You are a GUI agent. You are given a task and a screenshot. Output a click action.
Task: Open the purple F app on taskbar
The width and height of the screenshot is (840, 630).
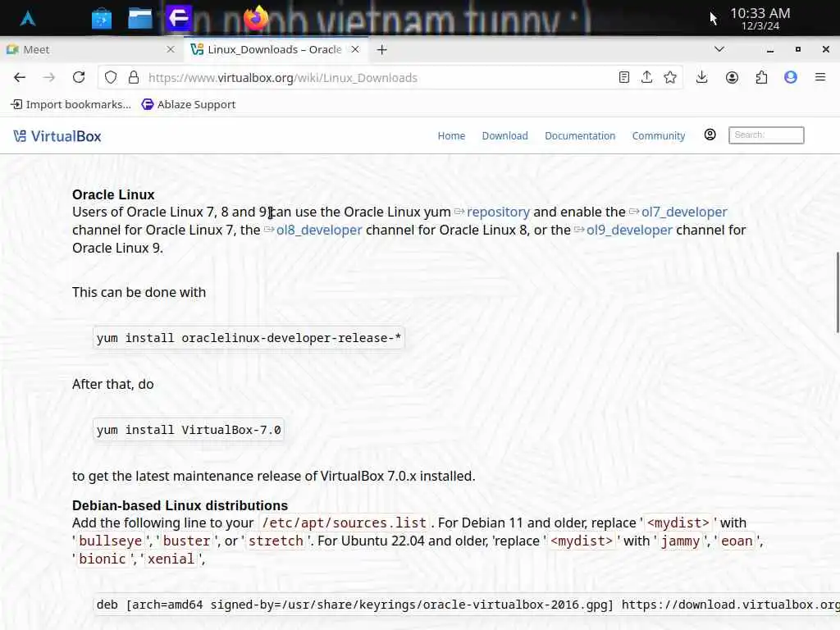click(178, 18)
